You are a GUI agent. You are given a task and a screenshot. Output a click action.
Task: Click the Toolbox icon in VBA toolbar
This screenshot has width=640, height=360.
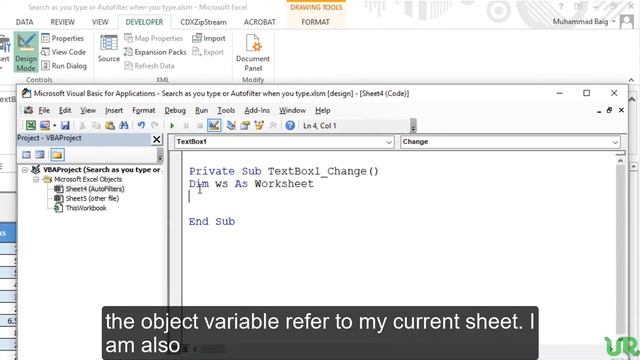click(x=273, y=125)
